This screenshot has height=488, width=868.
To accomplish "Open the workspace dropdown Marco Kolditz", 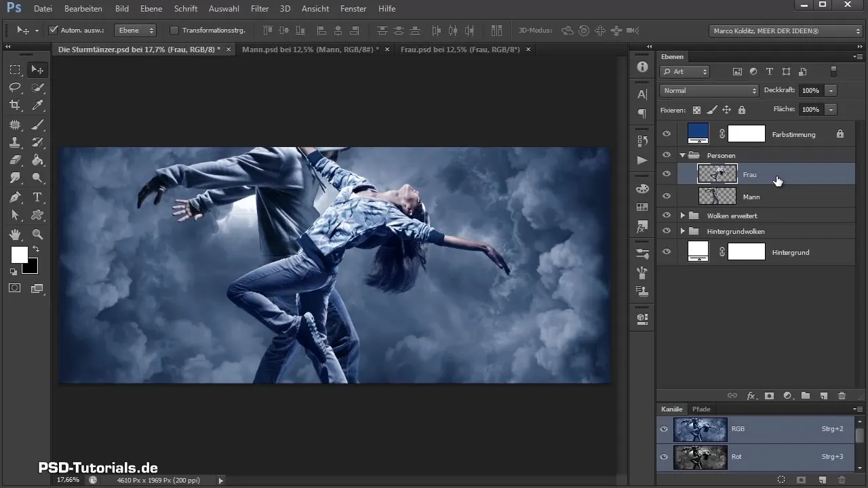I will [x=785, y=30].
